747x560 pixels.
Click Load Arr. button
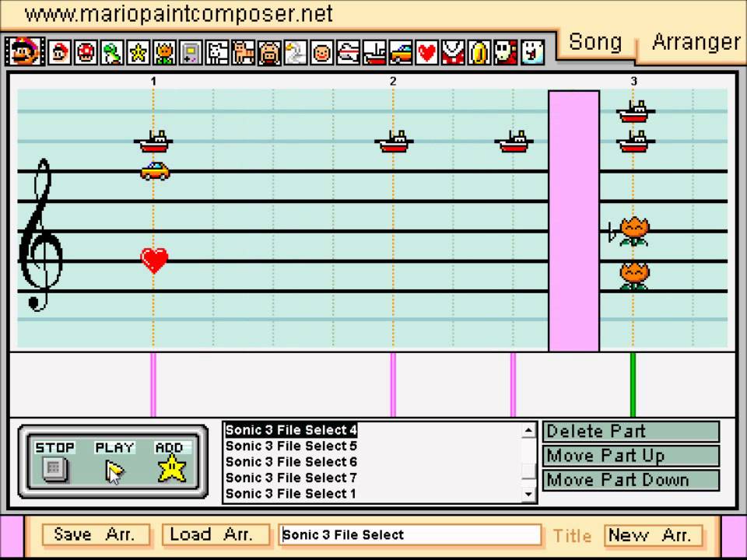tap(215, 535)
